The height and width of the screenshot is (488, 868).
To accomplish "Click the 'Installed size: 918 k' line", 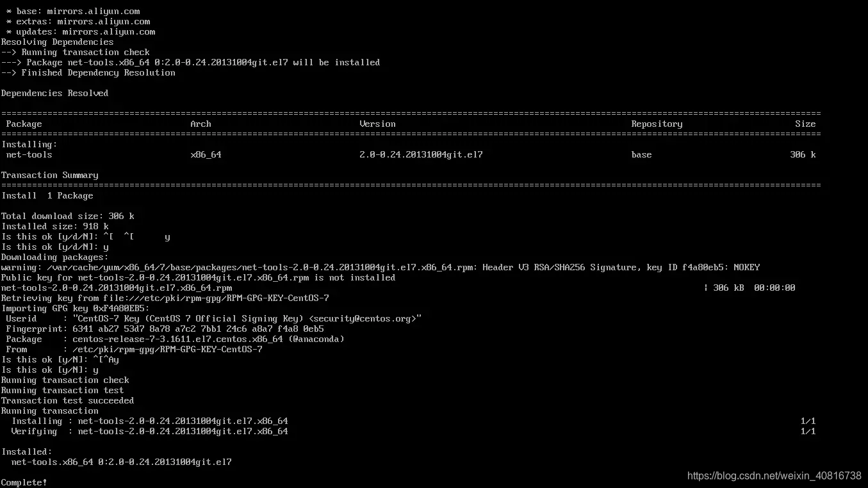I will [55, 227].
